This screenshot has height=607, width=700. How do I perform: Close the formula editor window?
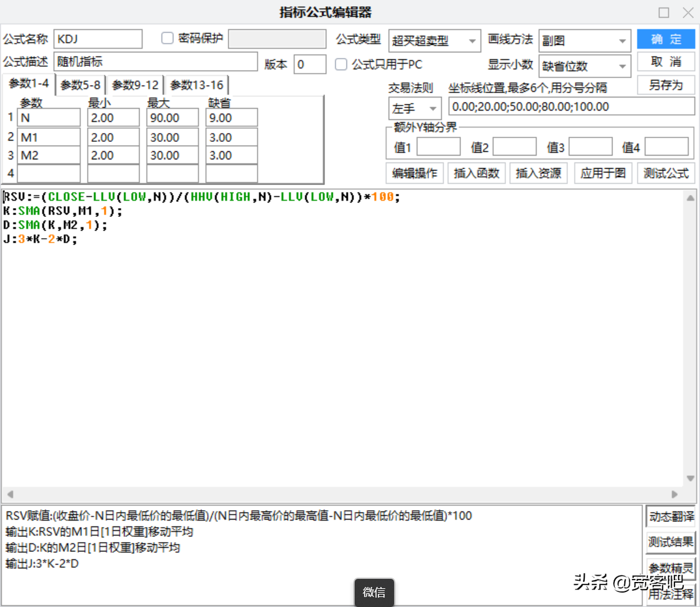click(x=687, y=13)
